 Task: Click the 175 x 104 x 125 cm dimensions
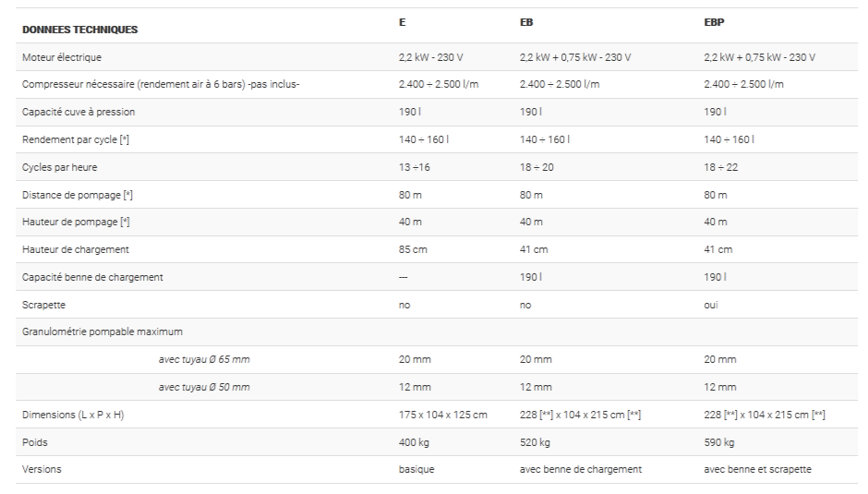point(442,415)
